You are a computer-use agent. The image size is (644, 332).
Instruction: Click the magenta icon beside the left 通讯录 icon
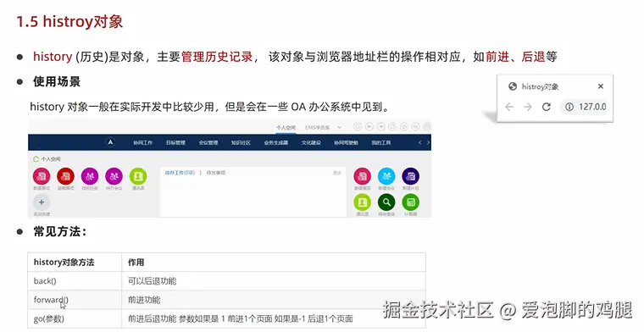pyautogui.click(x=114, y=176)
